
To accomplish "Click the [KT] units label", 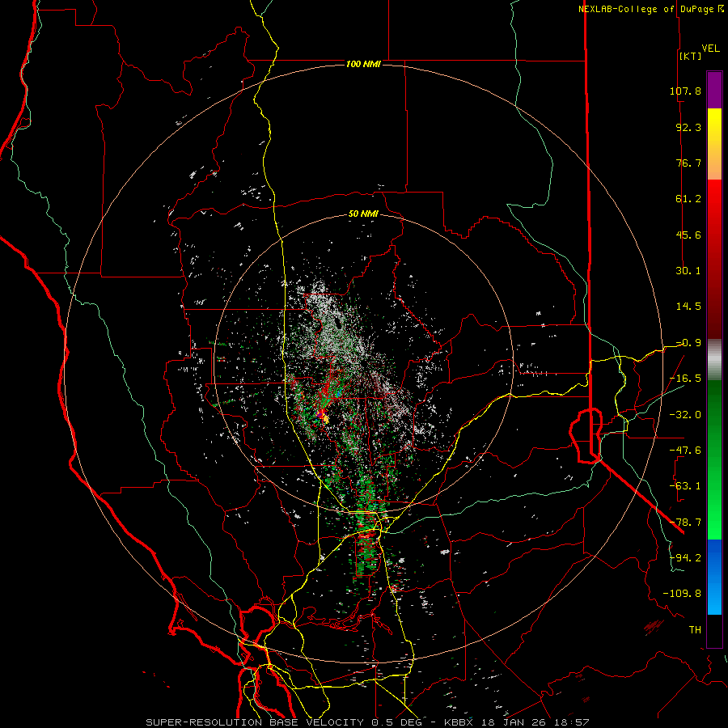I will 691,56.
